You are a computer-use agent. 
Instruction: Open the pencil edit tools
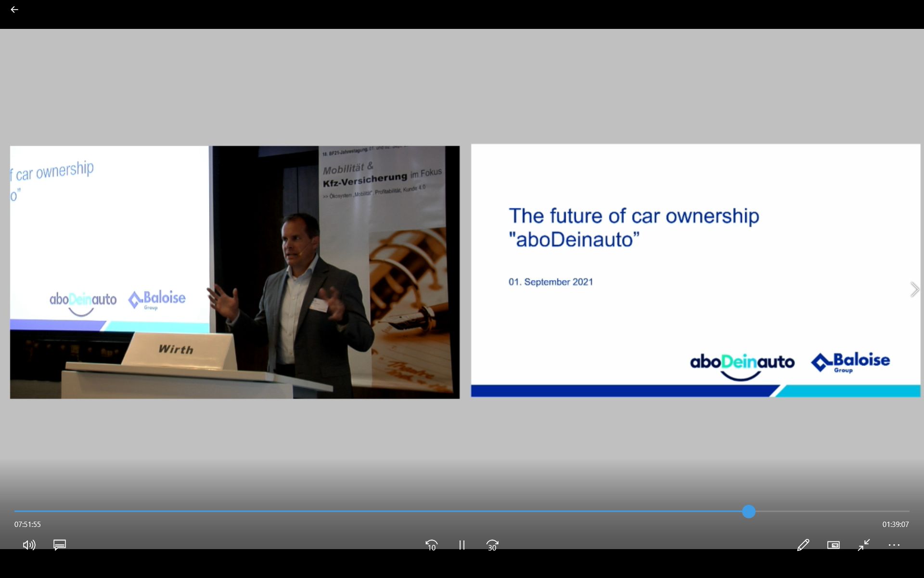803,545
